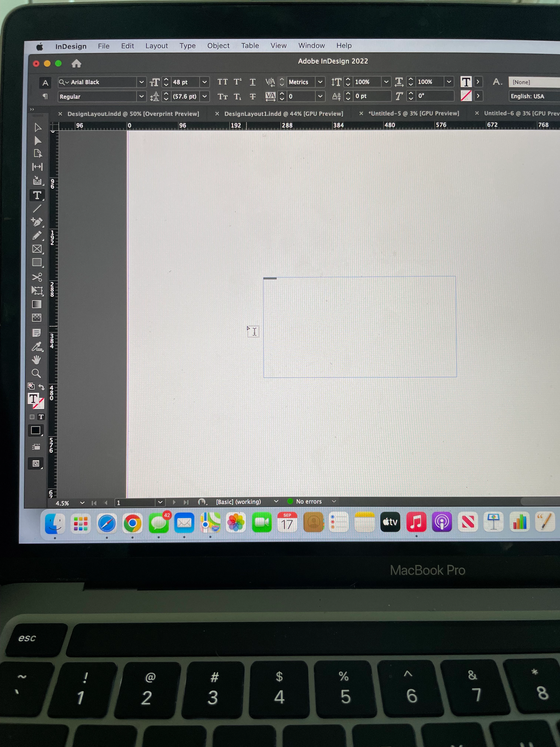The image size is (560, 747).
Task: Select the Hand tool
Action: 36,360
